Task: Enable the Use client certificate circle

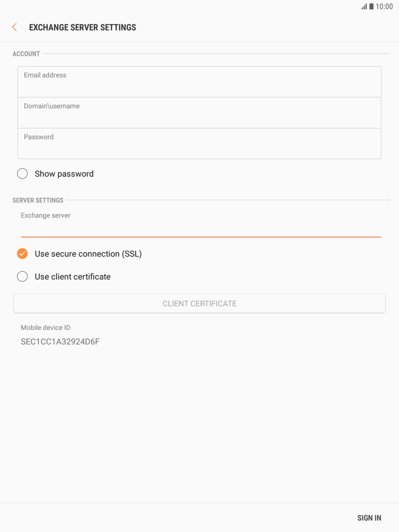Action: pos(22,277)
